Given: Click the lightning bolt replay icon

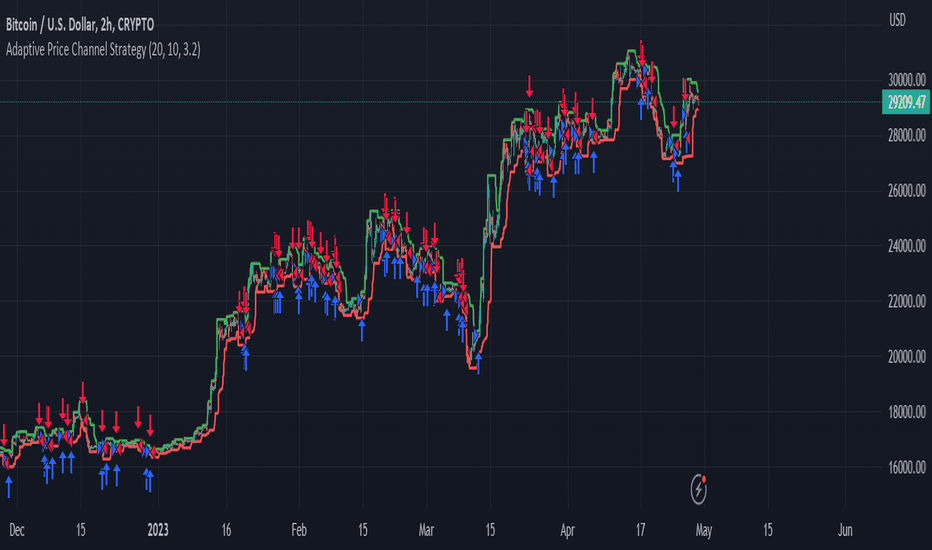Looking at the screenshot, I should (x=698, y=489).
